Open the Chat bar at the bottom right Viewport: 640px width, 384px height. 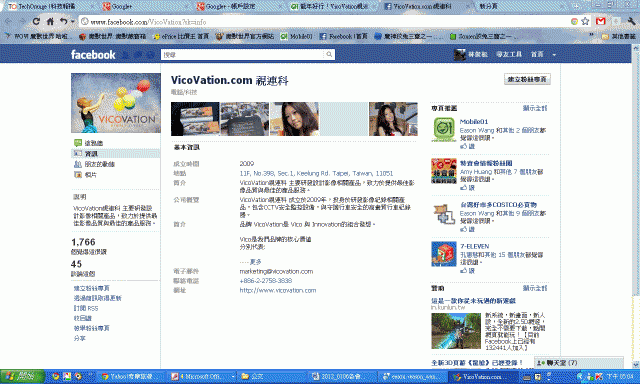tap(580, 362)
